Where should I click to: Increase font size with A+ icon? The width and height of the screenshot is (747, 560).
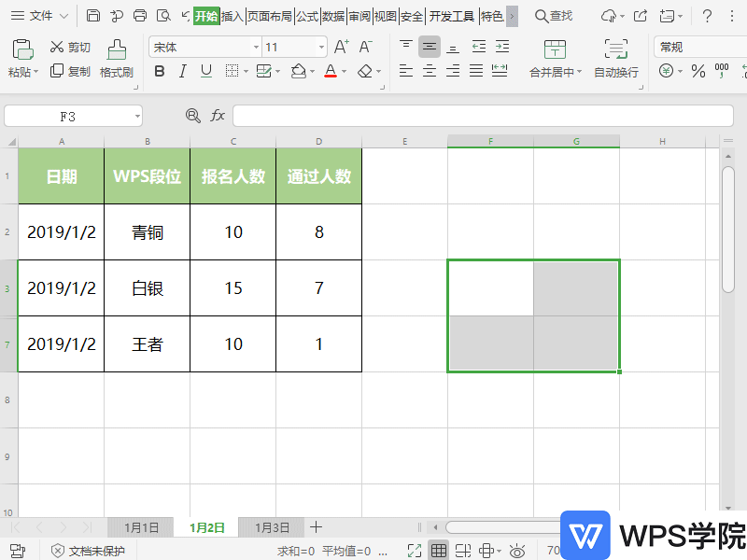(x=341, y=47)
